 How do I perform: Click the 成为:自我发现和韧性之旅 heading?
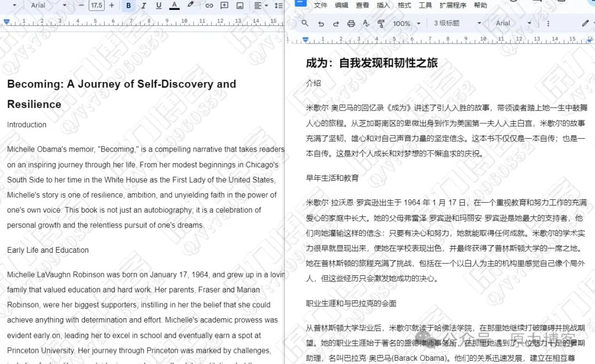[372, 63]
